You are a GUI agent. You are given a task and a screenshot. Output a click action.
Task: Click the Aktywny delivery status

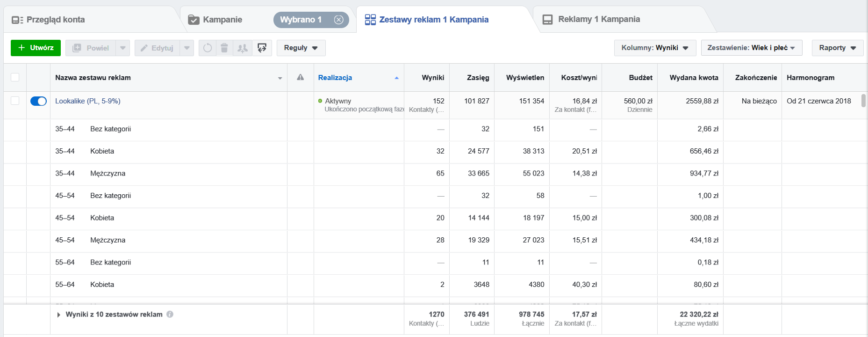click(x=338, y=101)
